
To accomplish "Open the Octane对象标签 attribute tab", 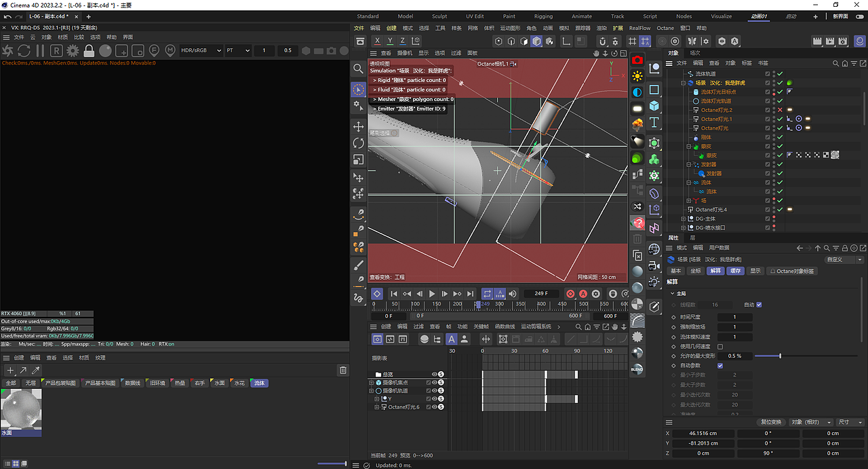I will tap(791, 271).
